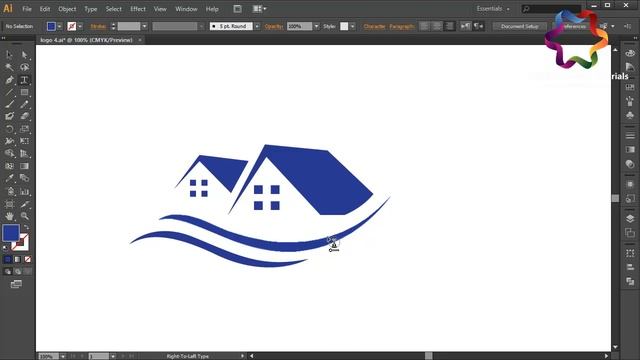Click the Document Setup button
The image size is (640, 360).
pyautogui.click(x=520, y=26)
